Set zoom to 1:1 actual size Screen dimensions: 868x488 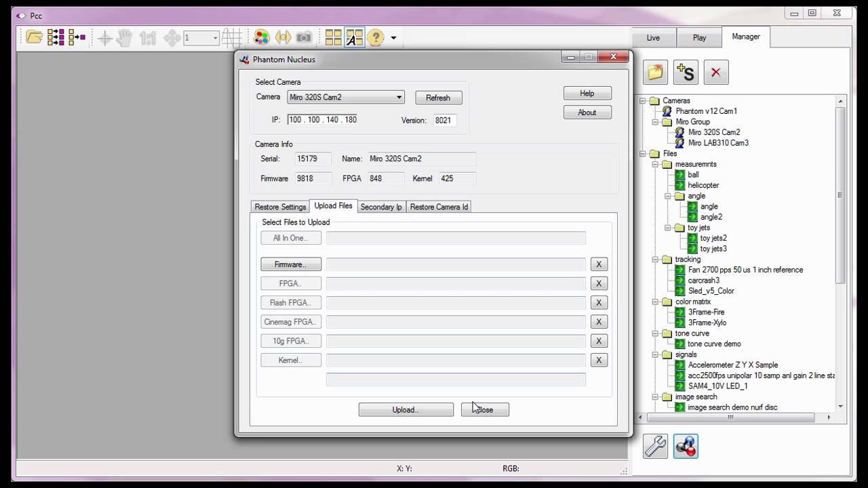(x=147, y=38)
